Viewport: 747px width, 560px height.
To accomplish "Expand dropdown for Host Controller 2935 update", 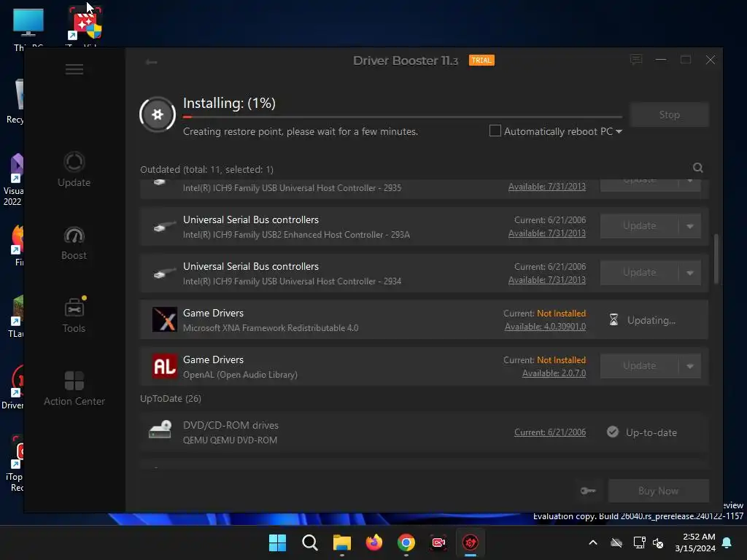I will tap(690, 184).
